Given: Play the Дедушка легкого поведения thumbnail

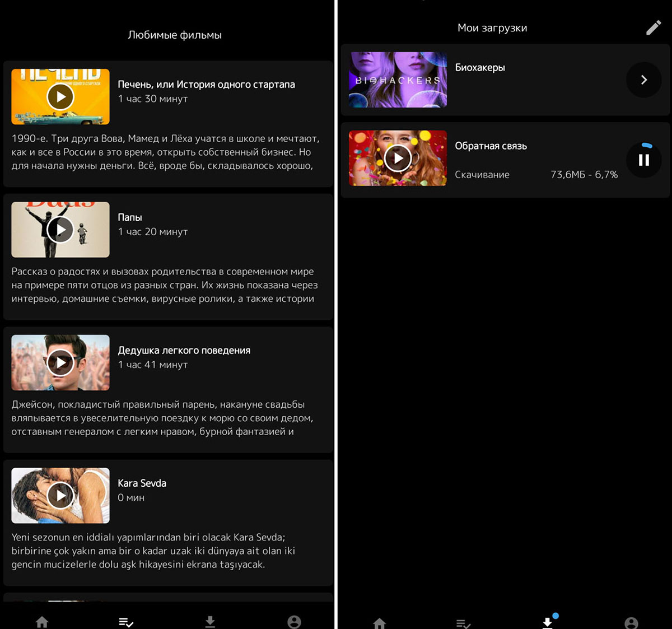Looking at the screenshot, I should [x=60, y=362].
